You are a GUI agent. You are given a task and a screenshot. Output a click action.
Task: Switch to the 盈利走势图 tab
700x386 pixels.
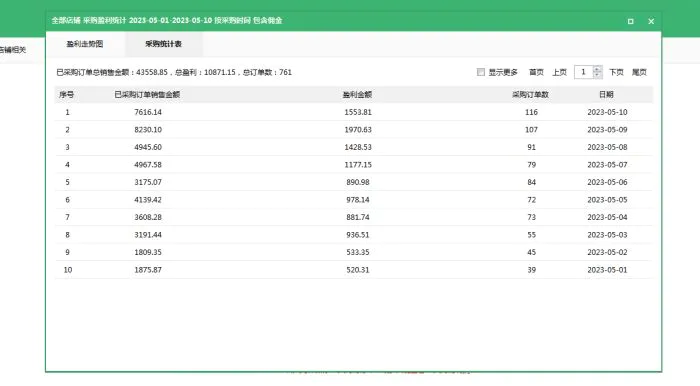point(85,44)
